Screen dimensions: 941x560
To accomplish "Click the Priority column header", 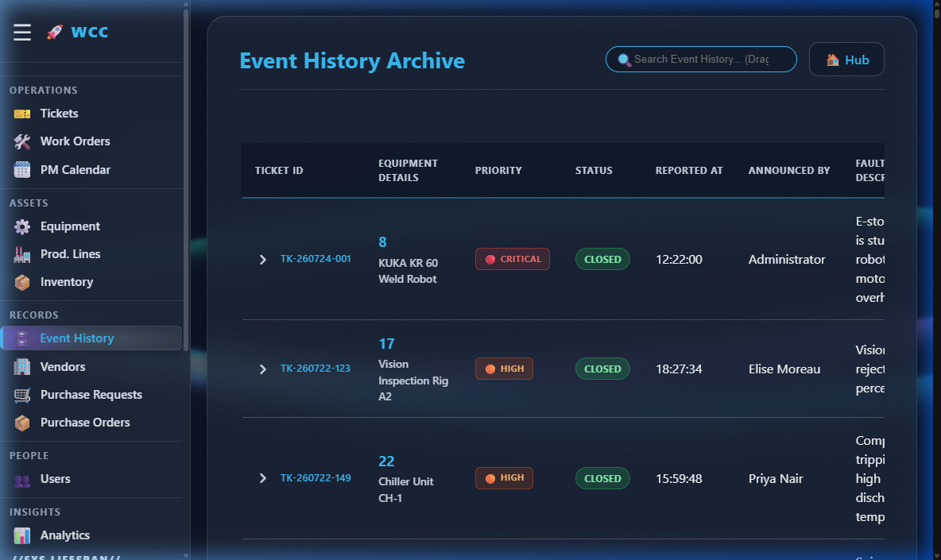I will tap(498, 171).
